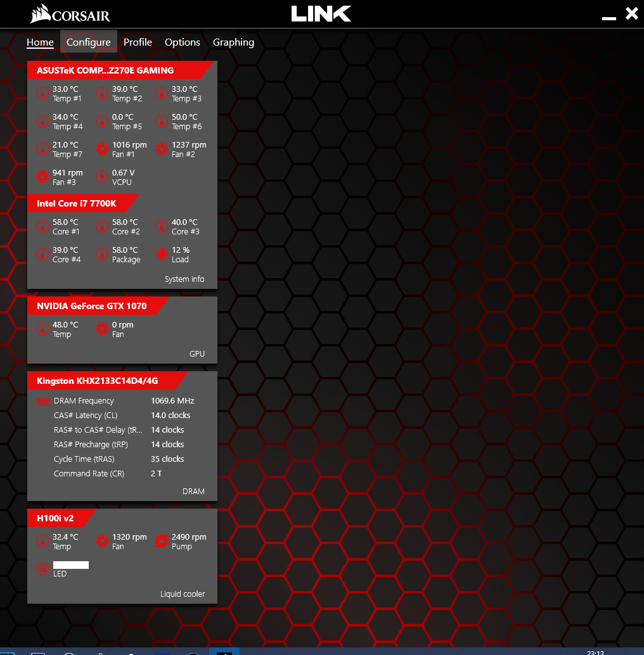Click the Temp #2 thermometer icon
644x655 pixels.
[x=102, y=93]
